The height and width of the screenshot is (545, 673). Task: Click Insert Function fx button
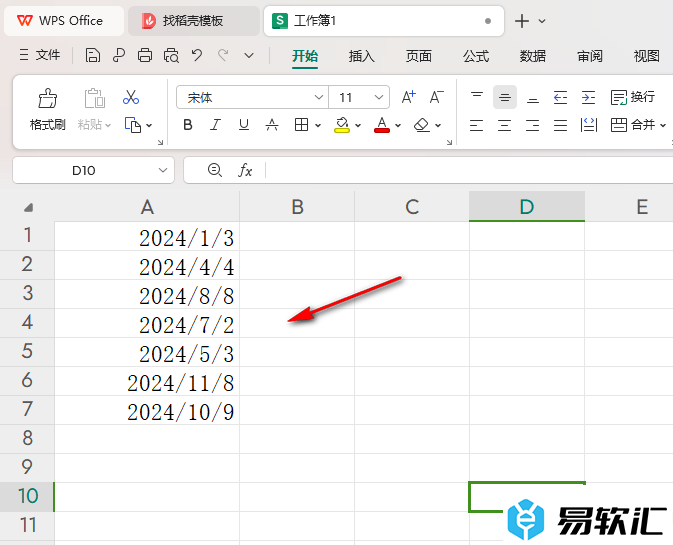coord(245,170)
